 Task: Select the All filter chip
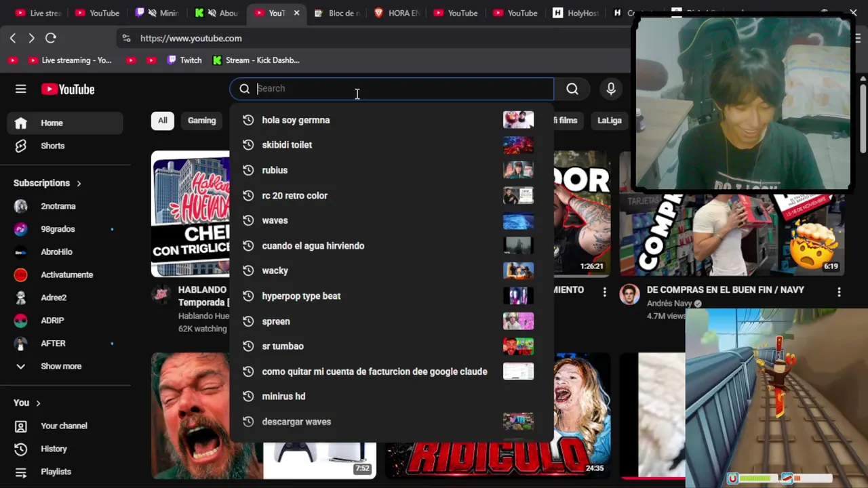pyautogui.click(x=163, y=121)
